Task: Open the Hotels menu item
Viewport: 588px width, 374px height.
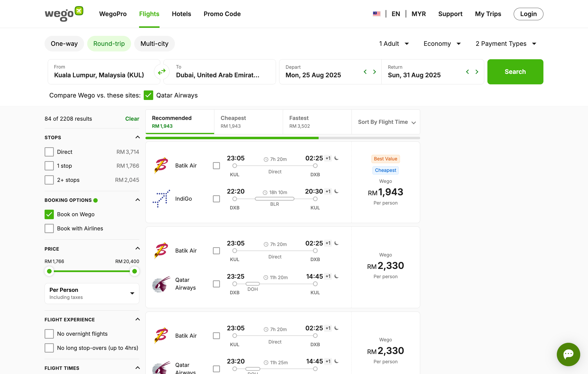Action: point(181,14)
